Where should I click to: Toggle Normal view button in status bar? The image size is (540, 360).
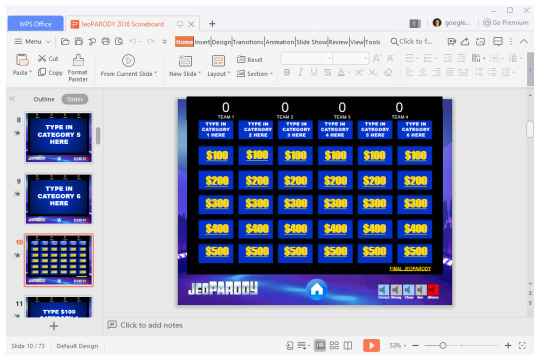(x=320, y=345)
